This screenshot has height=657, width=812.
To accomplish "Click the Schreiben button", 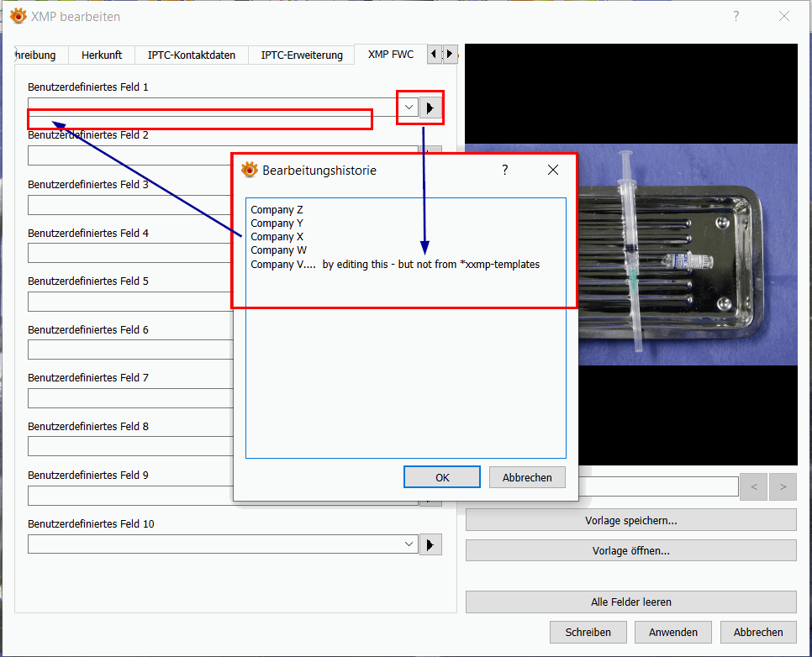I will 588,632.
